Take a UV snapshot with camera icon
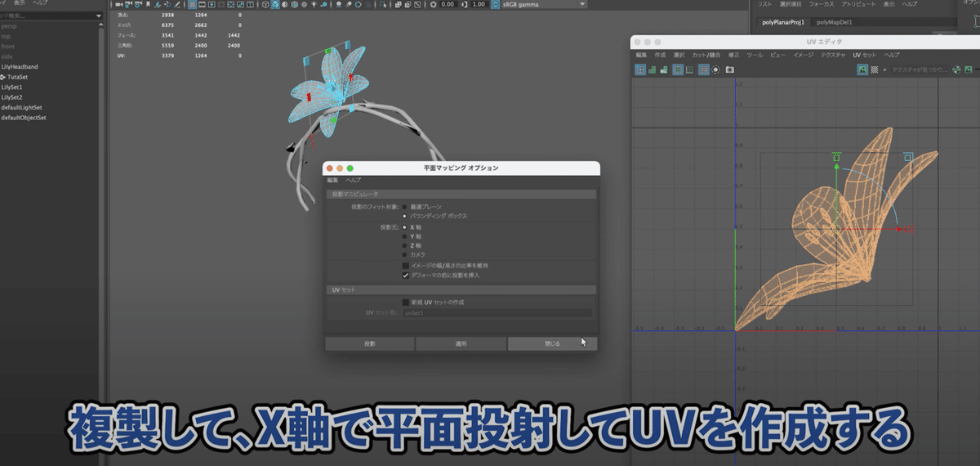Viewport: 980px width, 466px height. pyautogui.click(x=729, y=69)
